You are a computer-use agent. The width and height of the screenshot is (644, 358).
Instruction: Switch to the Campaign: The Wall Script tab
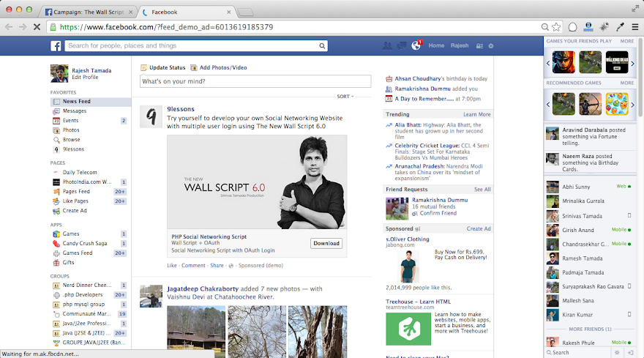coord(88,12)
